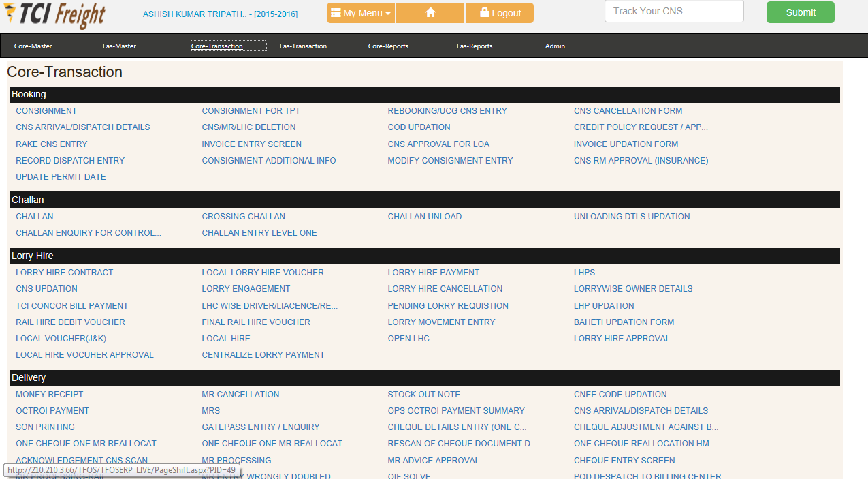This screenshot has height=479, width=868.
Task: Open the Admin menu
Action: pyautogui.click(x=555, y=46)
